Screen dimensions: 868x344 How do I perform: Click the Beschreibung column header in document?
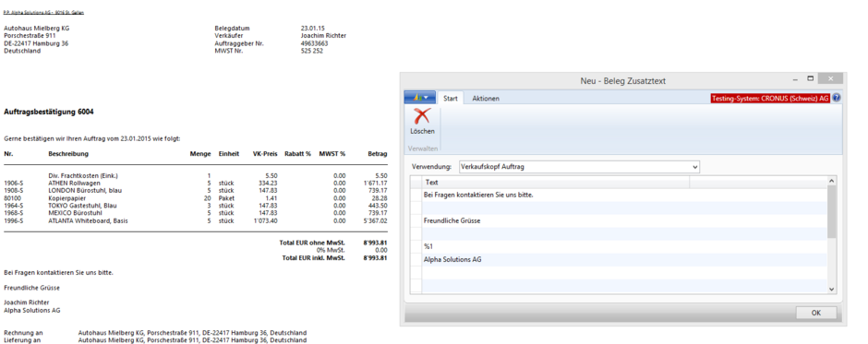[x=68, y=154]
